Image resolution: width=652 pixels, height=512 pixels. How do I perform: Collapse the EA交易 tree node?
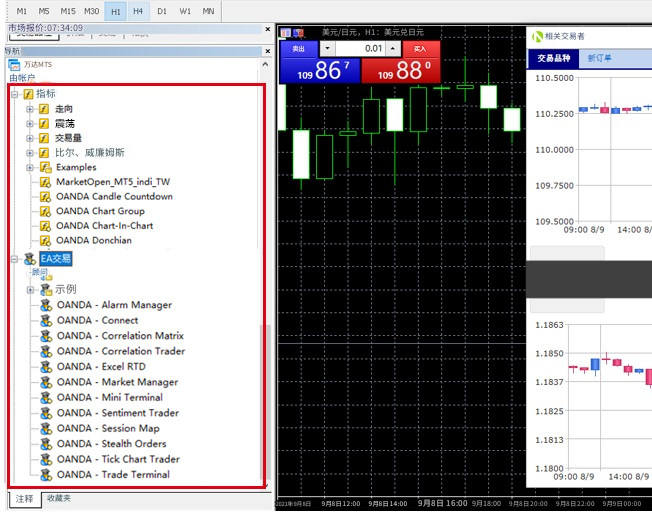tap(15, 259)
